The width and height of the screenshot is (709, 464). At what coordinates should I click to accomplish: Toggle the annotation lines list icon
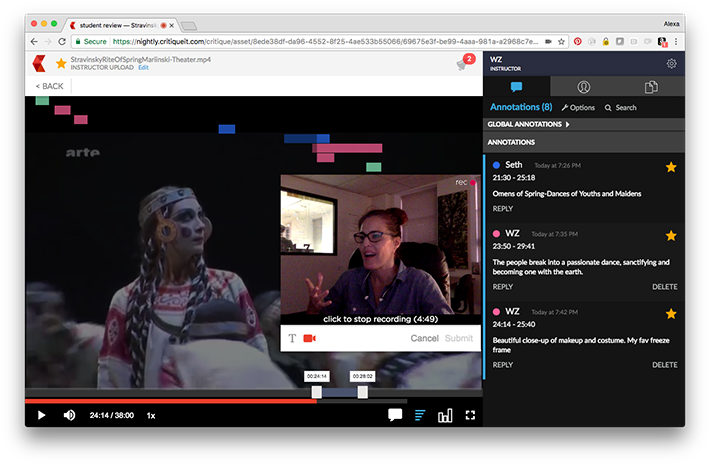click(x=420, y=415)
